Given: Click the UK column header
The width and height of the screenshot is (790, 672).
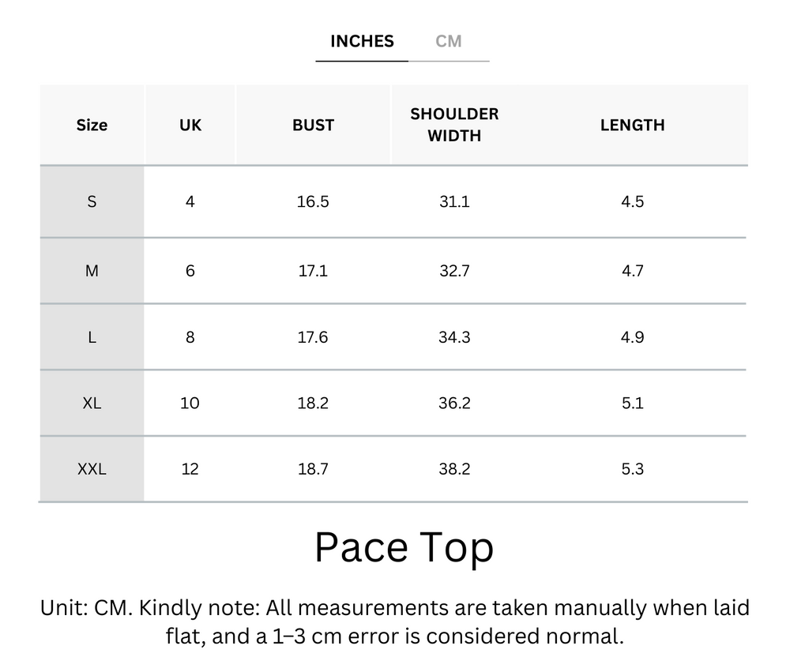Looking at the screenshot, I should pyautogui.click(x=190, y=125).
